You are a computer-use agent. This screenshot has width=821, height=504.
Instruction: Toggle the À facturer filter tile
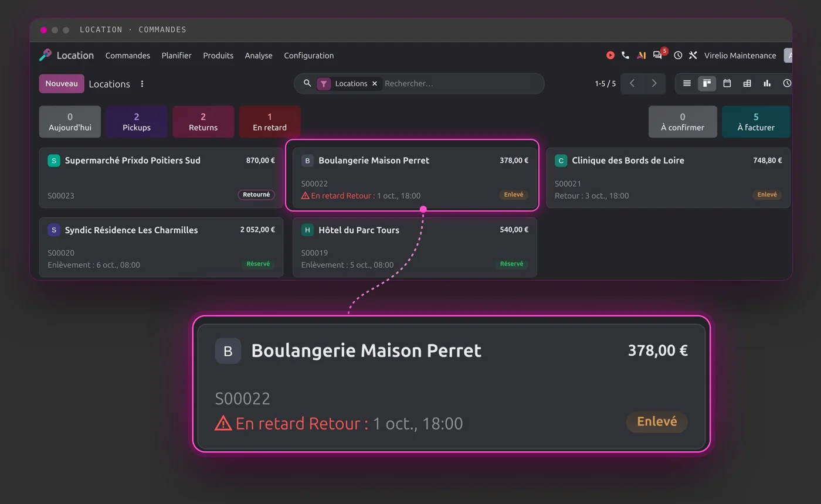[x=756, y=122]
